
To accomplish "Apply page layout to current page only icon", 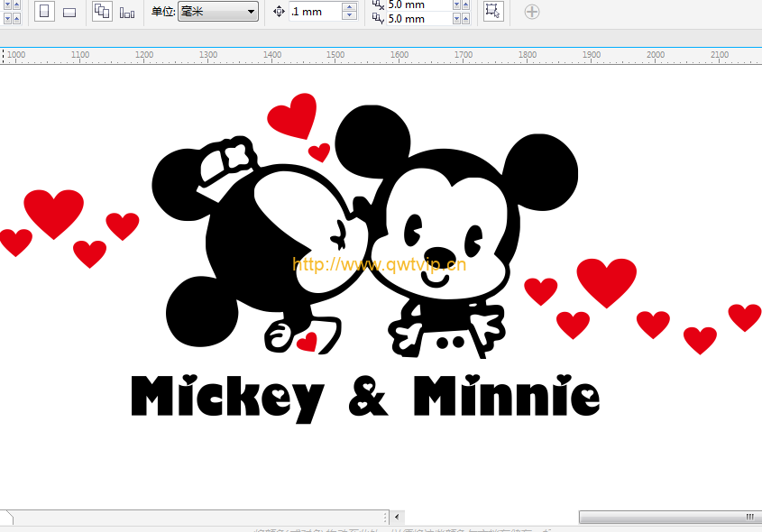I will pos(127,12).
